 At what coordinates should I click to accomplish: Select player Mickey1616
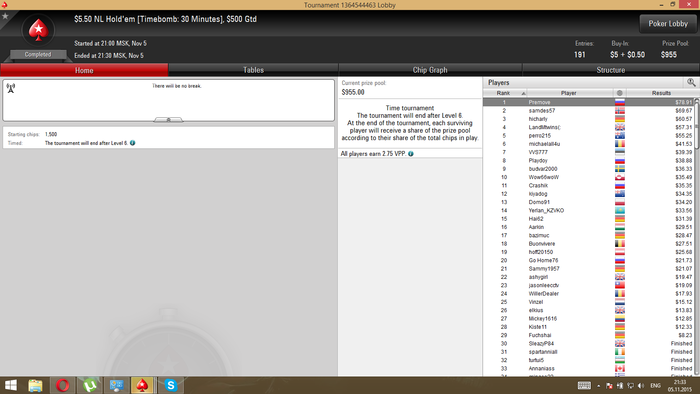(x=588, y=319)
